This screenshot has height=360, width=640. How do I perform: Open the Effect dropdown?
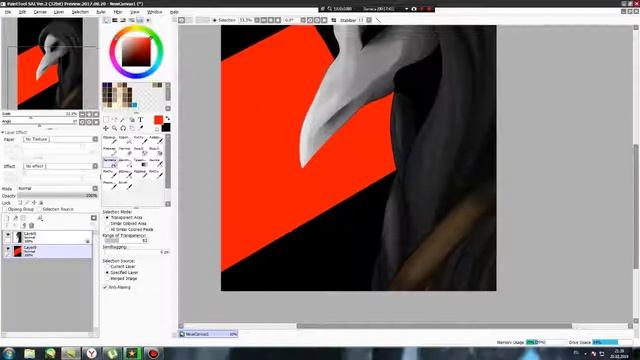point(60,166)
